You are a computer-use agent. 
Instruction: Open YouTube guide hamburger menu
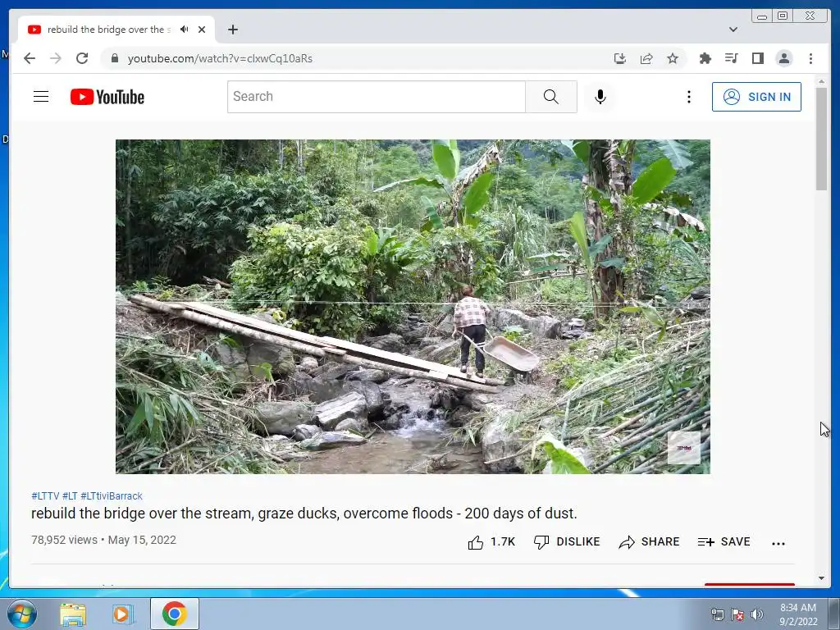[x=41, y=97]
